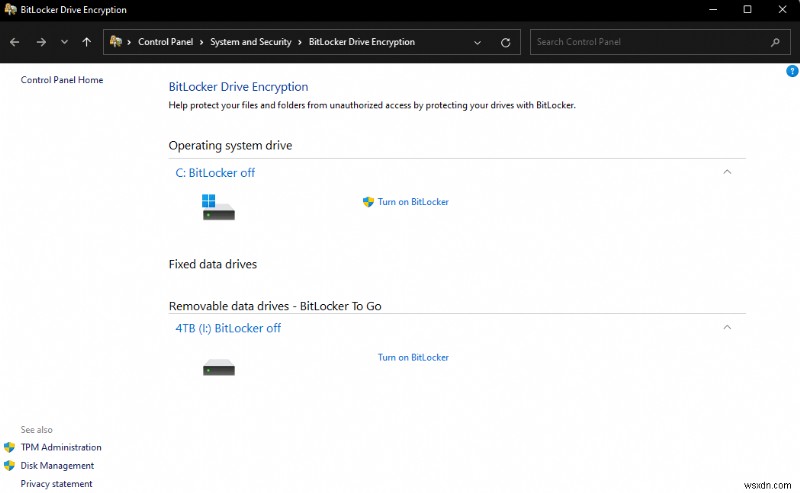The height and width of the screenshot is (493, 800).
Task: Click the C: BitLocker off heading
Action: [x=215, y=173]
